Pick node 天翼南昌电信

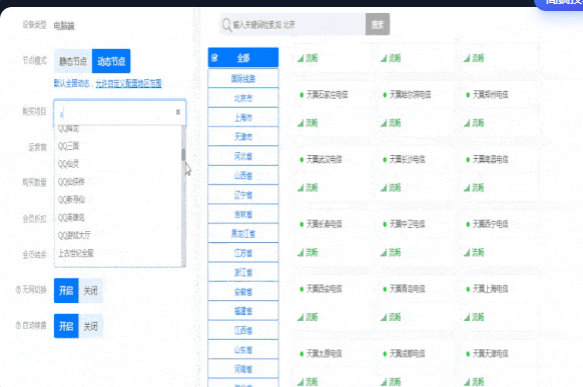490,159
